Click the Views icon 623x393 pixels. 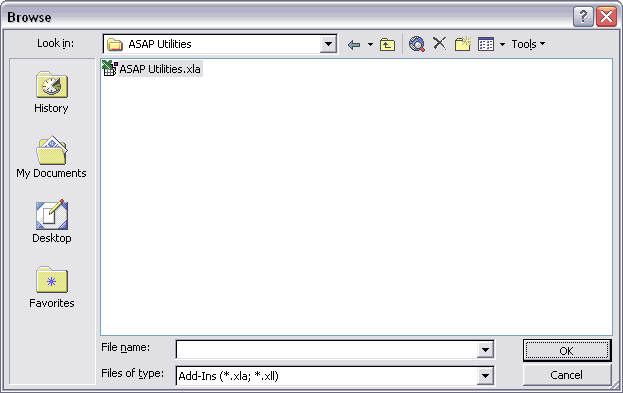pyautogui.click(x=486, y=44)
